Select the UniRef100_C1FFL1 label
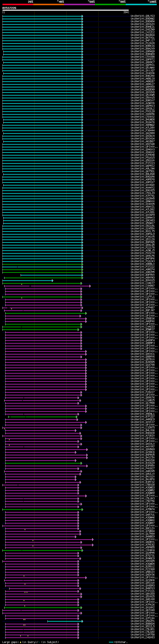Image resolution: width=159 pixels, height=644 pixels. point(143,297)
